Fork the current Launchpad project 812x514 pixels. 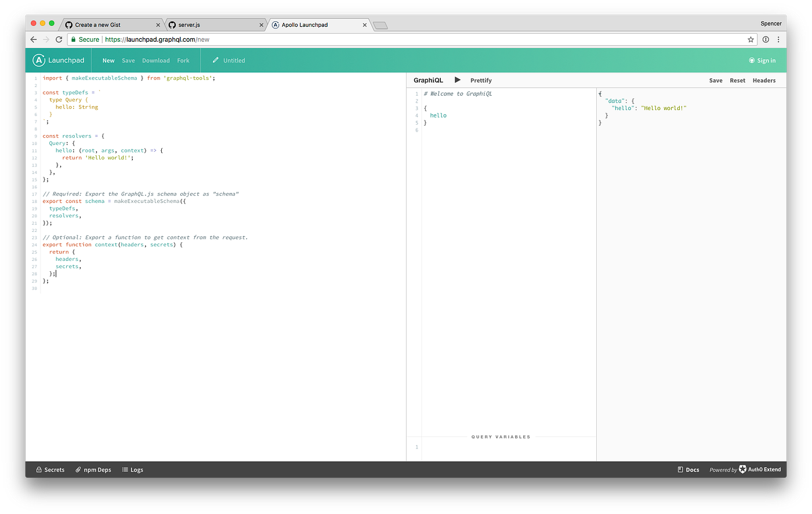click(183, 60)
